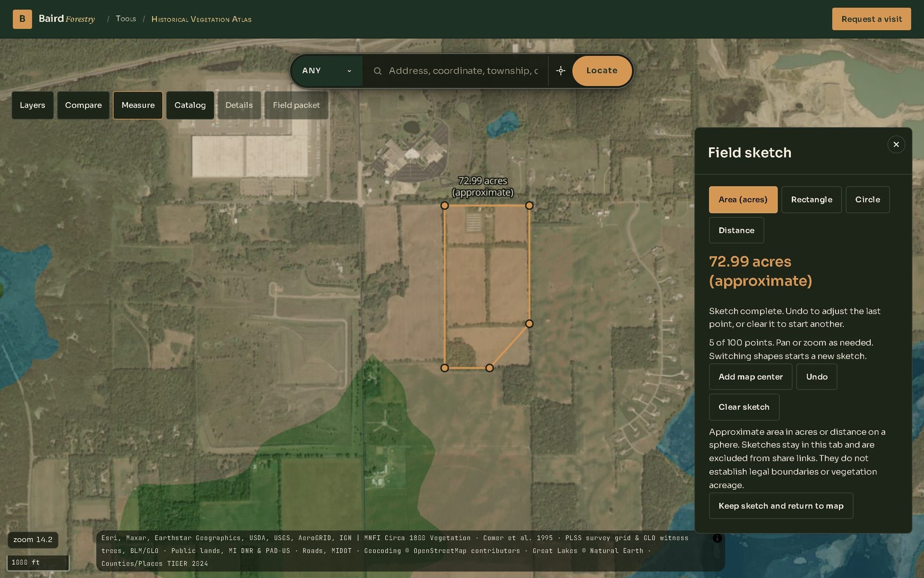Click the crosshair current-location icon
This screenshot has height=578, width=924.
coord(560,71)
